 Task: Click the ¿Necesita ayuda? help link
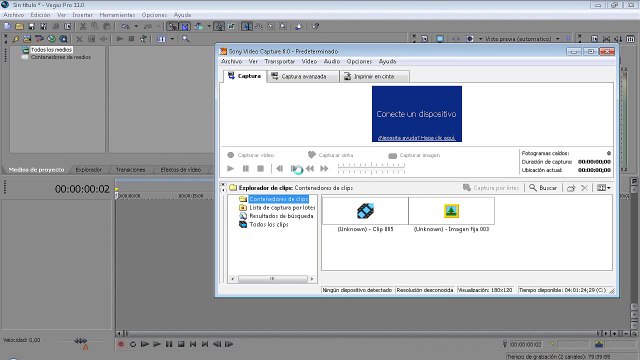click(416, 138)
